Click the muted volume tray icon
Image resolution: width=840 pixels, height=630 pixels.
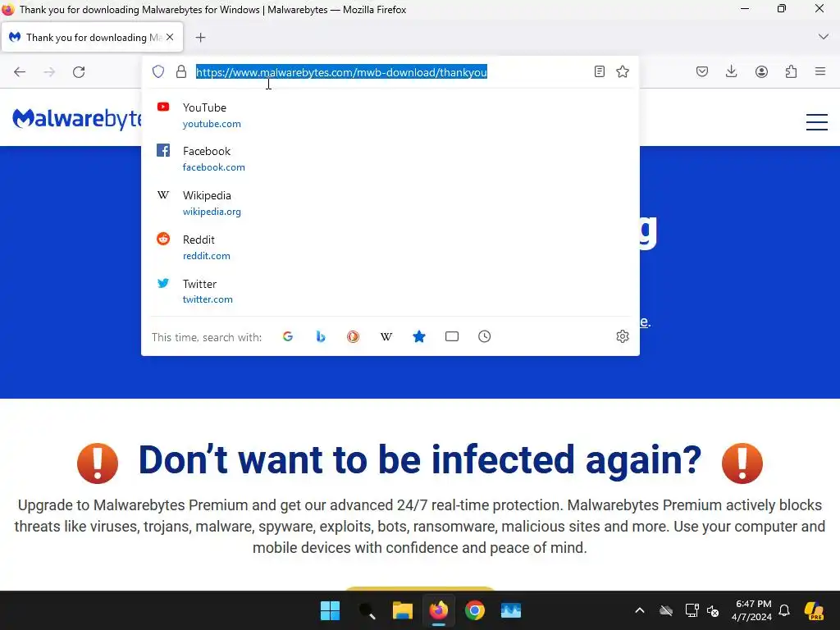713,610
